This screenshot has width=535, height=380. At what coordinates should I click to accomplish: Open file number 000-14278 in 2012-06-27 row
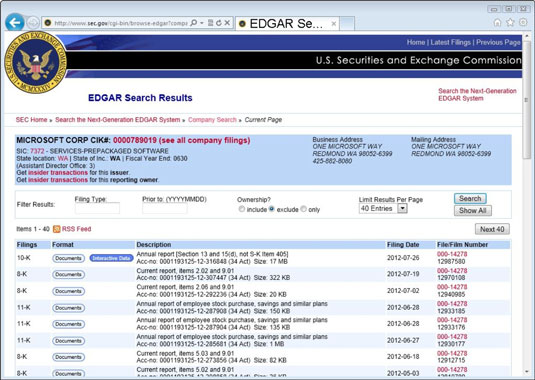pos(452,337)
